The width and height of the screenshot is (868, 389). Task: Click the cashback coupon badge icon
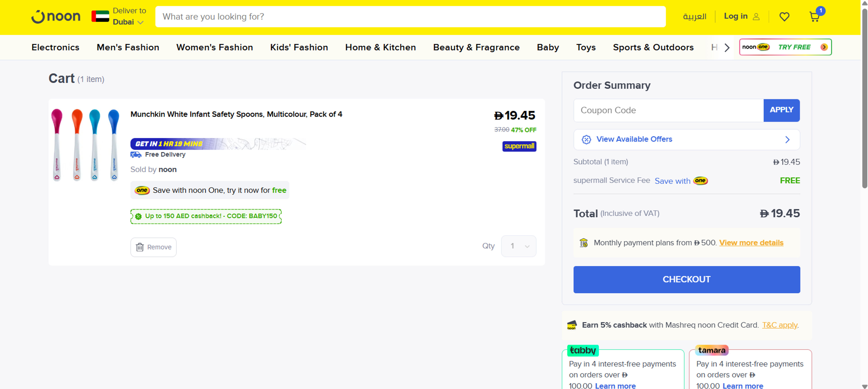138,216
